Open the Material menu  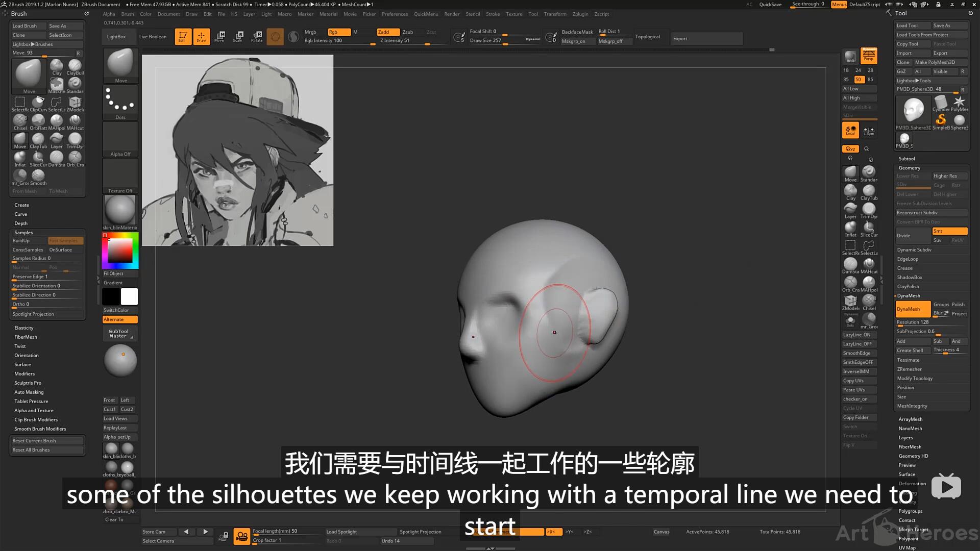(328, 14)
